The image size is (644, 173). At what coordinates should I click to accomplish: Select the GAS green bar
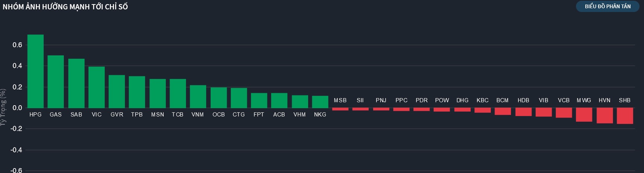point(56,82)
